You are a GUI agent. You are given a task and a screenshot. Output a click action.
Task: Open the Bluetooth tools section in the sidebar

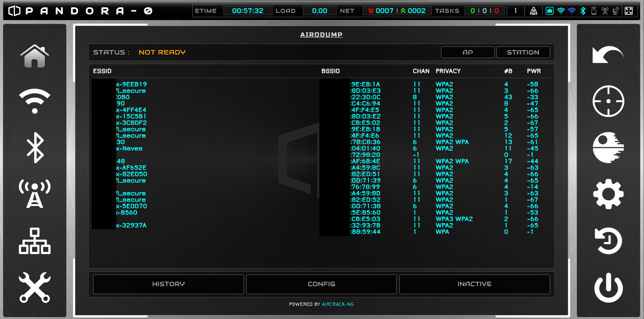tap(35, 147)
